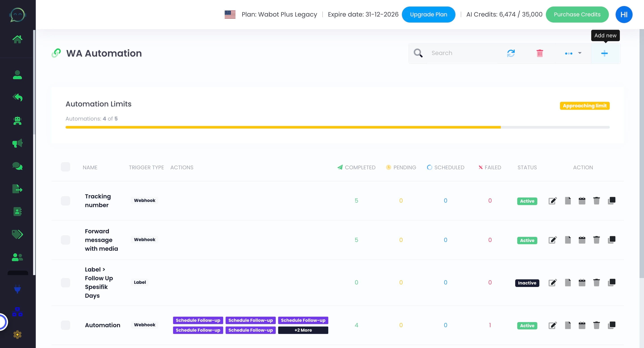Edit the Tracking number automation
Image resolution: width=644 pixels, height=348 pixels.
pos(553,201)
